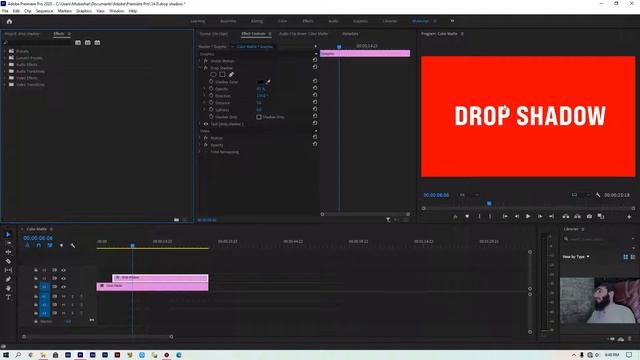Select the Pen tool in the tools panel
Viewport: 640px width, 360px height.
click(8, 279)
